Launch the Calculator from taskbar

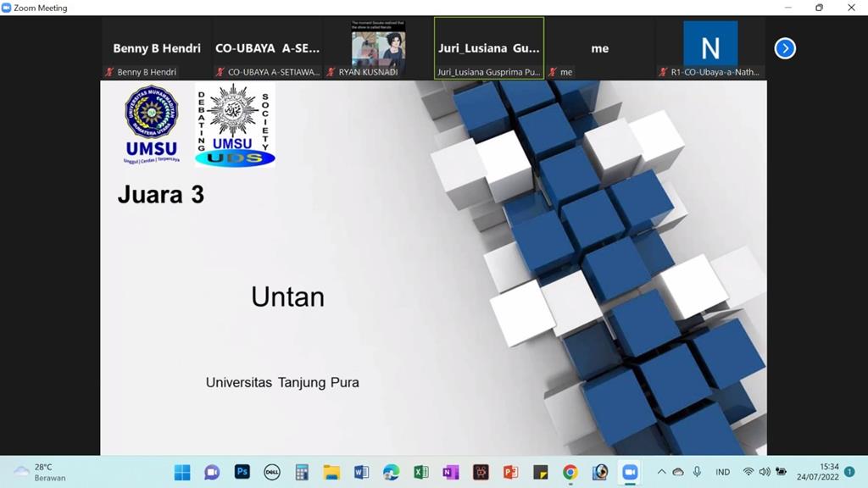click(x=301, y=472)
